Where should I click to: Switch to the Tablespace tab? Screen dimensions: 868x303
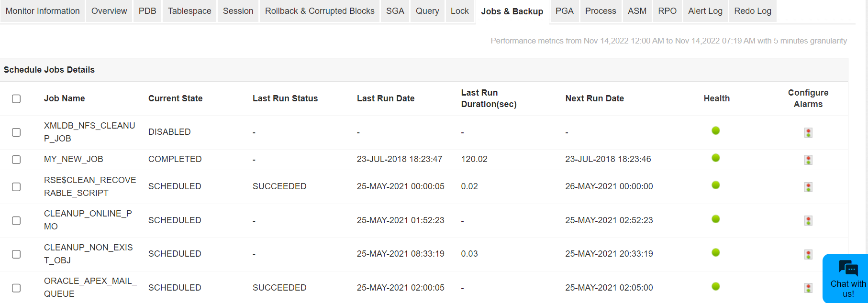click(189, 11)
